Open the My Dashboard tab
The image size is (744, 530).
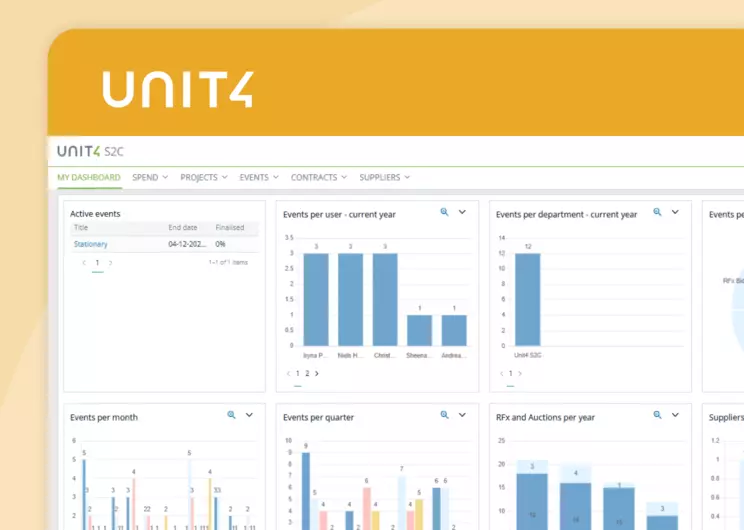click(89, 177)
